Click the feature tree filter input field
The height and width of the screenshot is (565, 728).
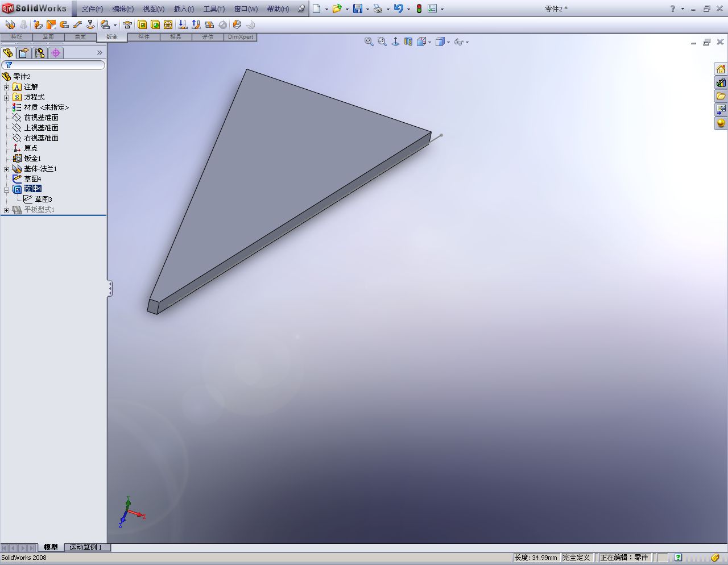pyautogui.click(x=53, y=65)
